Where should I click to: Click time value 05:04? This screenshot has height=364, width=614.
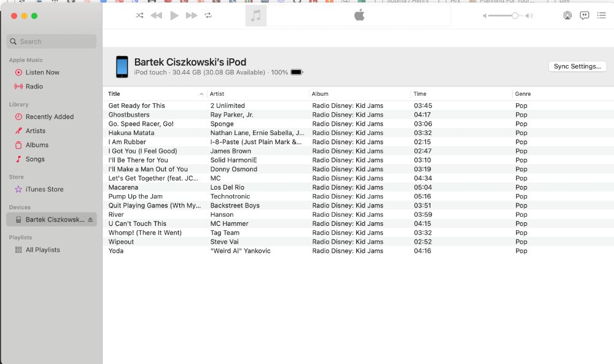coord(423,187)
